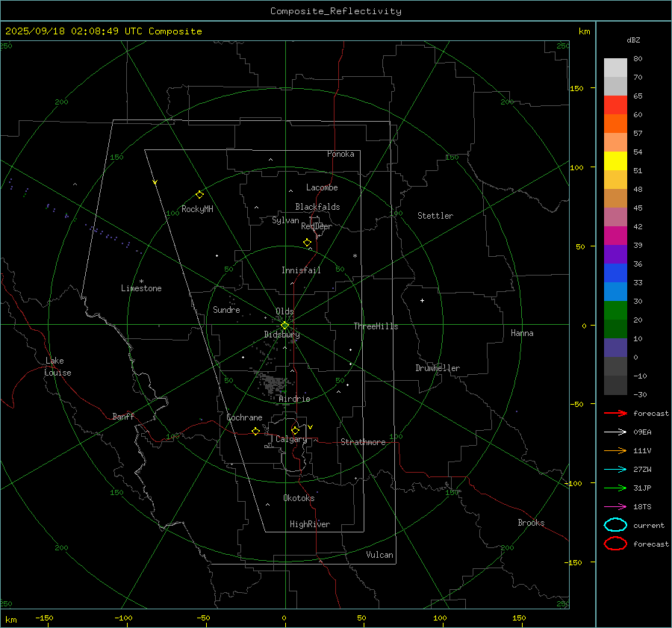Image resolution: width=672 pixels, height=628 pixels.
Task: Click the yellow radar center marker at Olds
Action: [284, 325]
